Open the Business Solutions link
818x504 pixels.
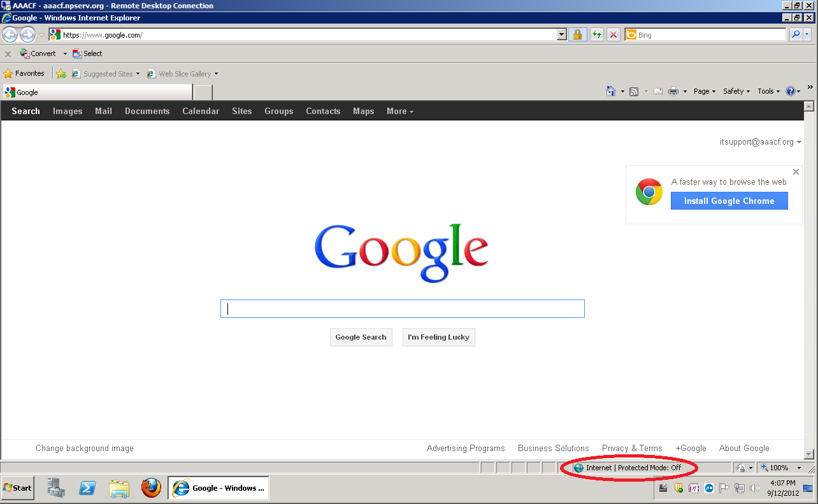point(554,448)
